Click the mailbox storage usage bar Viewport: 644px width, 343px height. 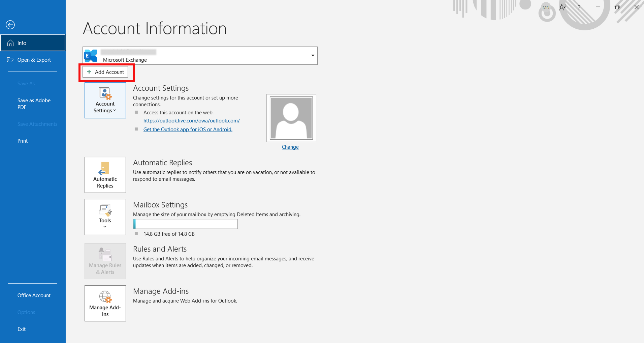coord(186,224)
